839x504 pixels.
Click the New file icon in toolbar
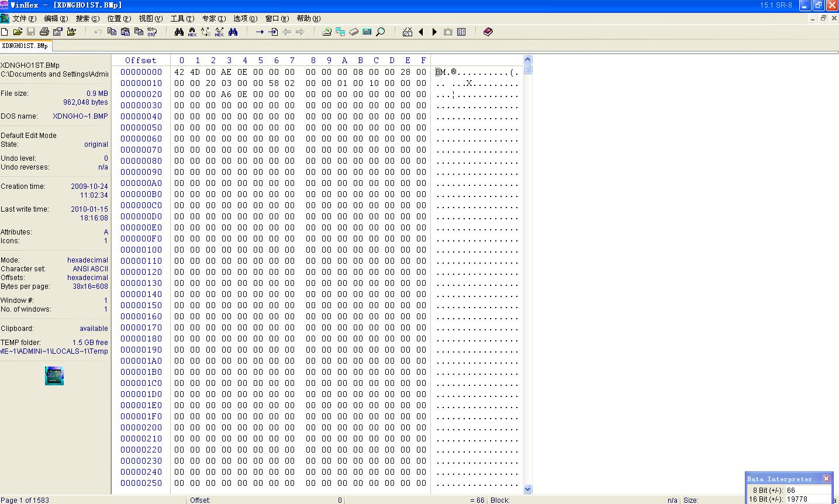[x=5, y=32]
